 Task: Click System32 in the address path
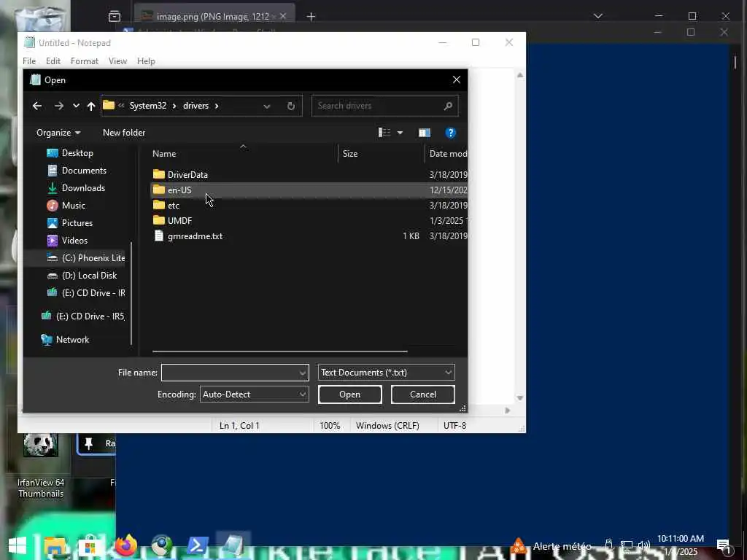click(x=147, y=106)
